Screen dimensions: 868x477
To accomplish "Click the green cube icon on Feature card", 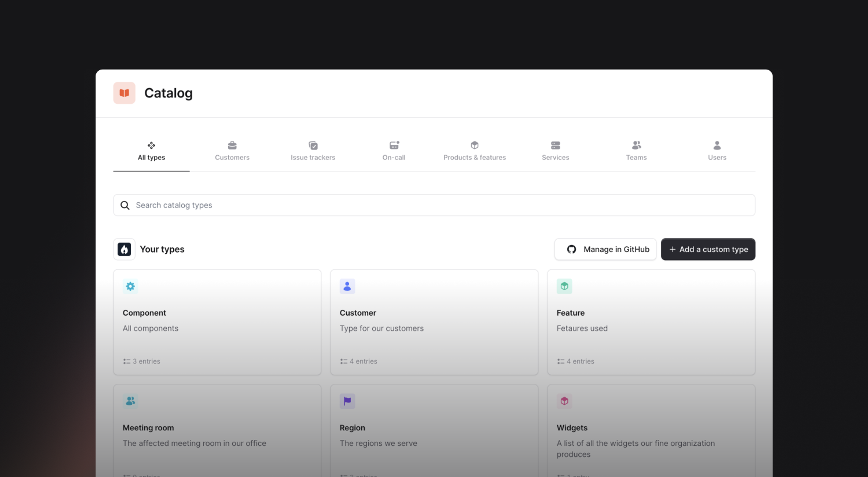I will [564, 286].
